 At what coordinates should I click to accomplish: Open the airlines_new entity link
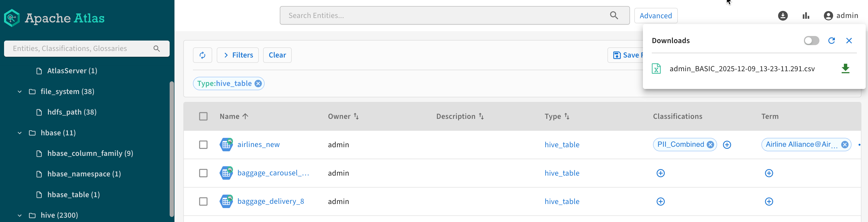259,145
